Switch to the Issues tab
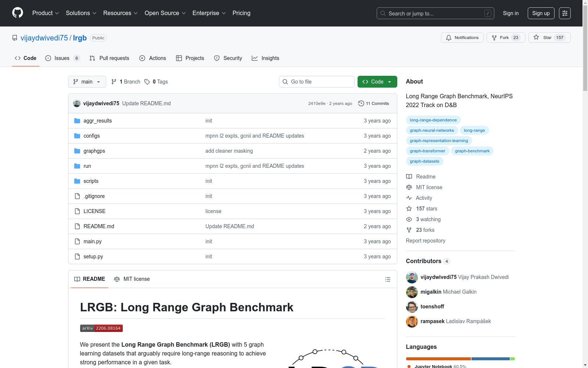This screenshot has width=588, height=368. (x=62, y=58)
